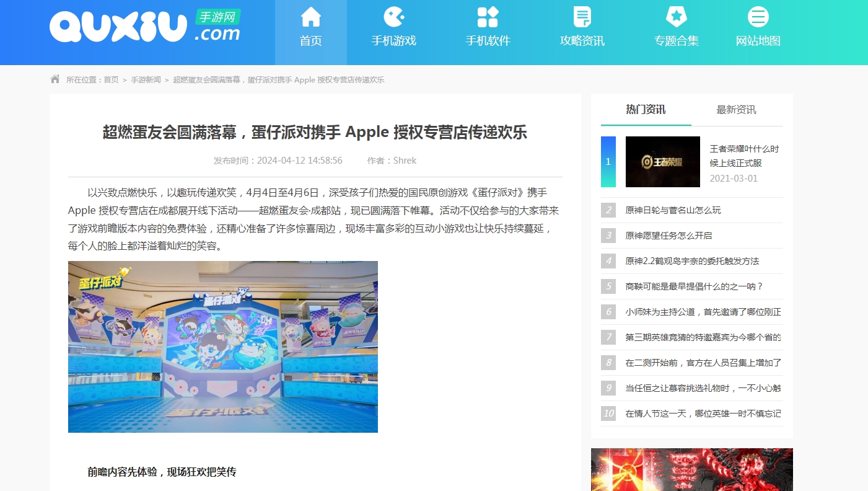Open article 第三期英雄竞猜的特邀嘉宾
This screenshot has width=868, height=491.
coord(703,337)
